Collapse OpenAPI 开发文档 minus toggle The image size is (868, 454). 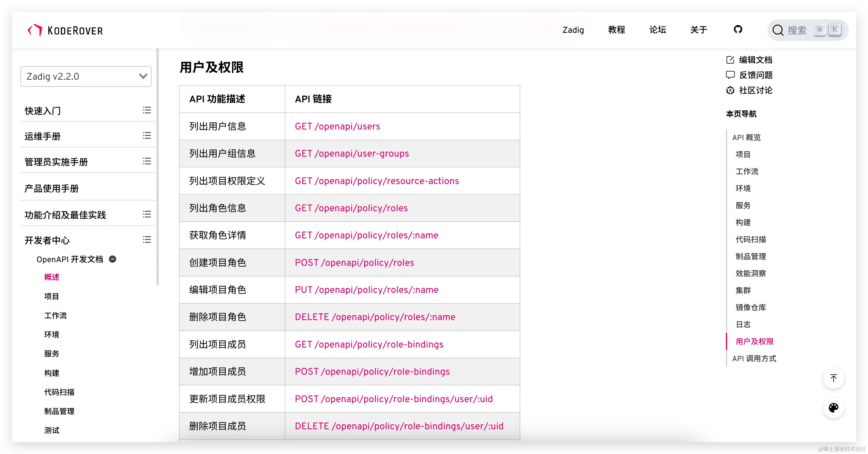coord(113,259)
